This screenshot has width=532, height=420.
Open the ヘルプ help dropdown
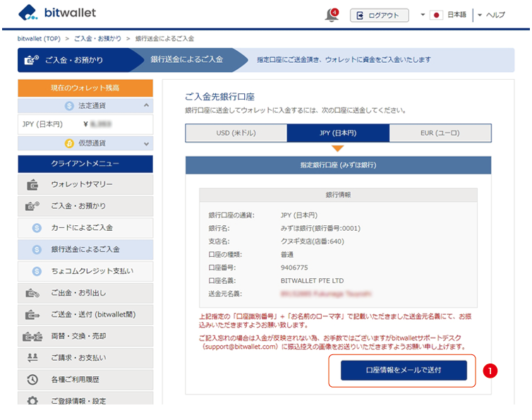[492, 15]
